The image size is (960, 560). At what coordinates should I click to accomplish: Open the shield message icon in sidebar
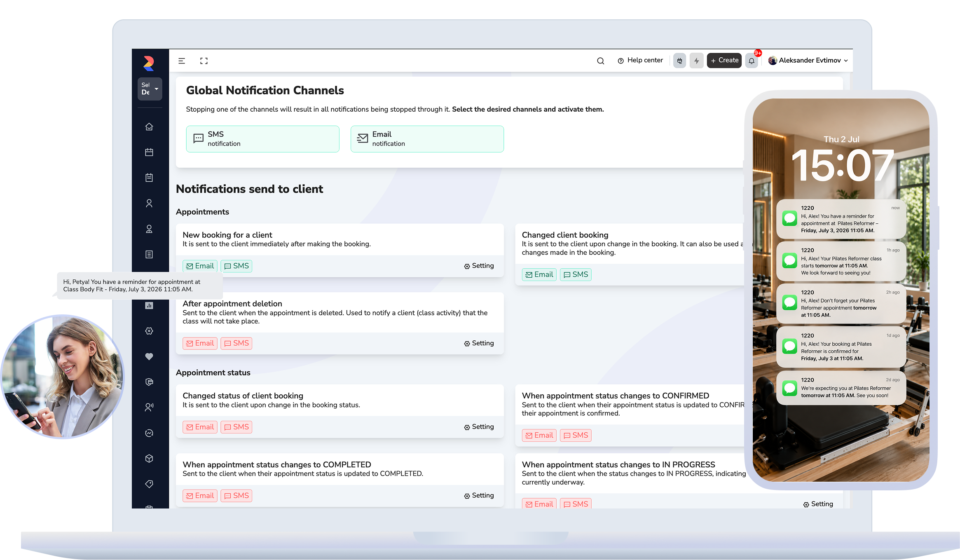click(149, 382)
